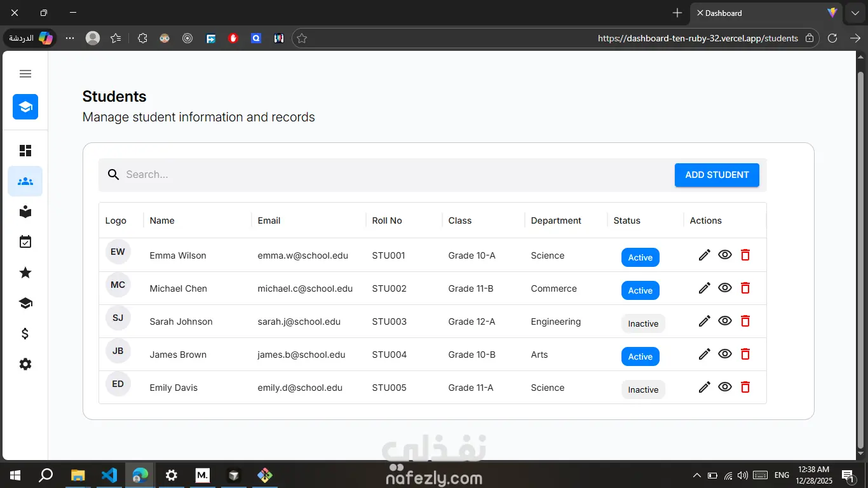Click the red hand ad-blocker extension

point(233,38)
